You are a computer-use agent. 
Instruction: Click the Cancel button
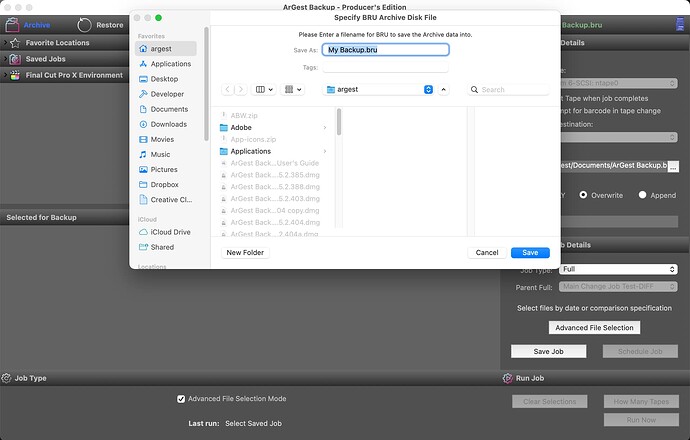click(487, 253)
